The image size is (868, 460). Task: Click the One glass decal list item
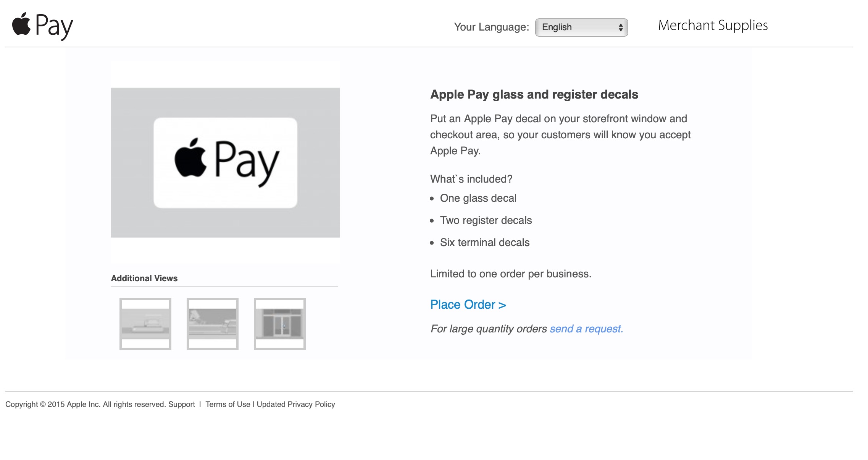pyautogui.click(x=478, y=198)
